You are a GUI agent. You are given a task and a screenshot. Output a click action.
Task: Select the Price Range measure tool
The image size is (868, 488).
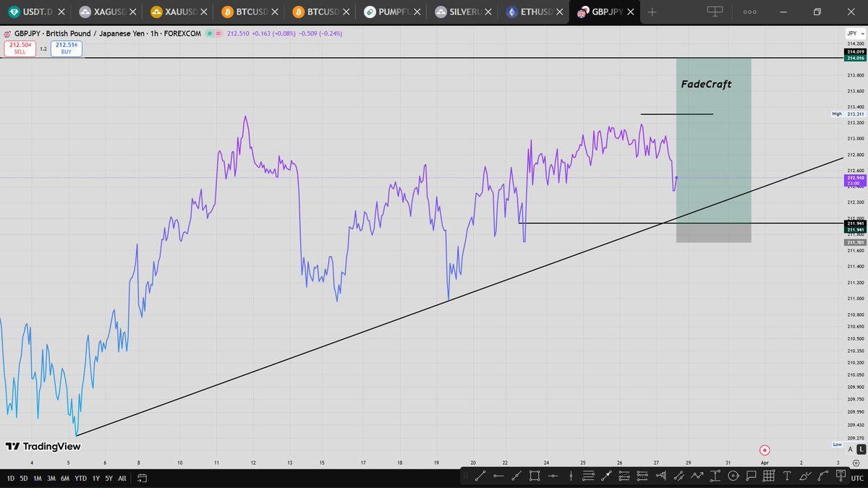(x=715, y=476)
